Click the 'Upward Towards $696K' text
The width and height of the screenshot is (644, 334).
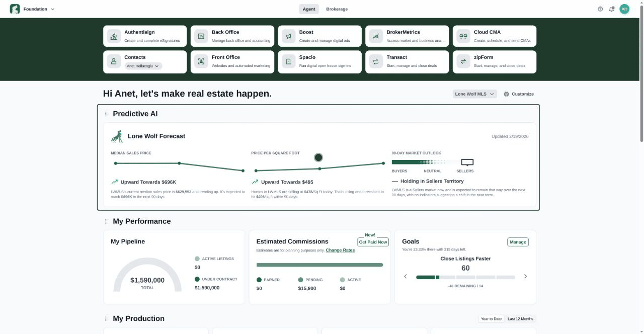click(x=148, y=182)
